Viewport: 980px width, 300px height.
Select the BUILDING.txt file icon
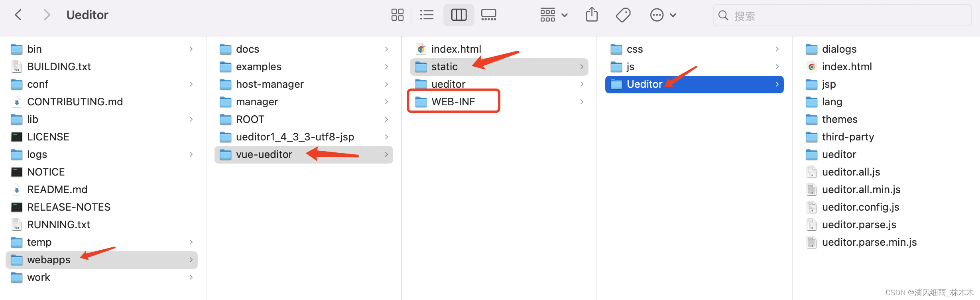tap(17, 67)
